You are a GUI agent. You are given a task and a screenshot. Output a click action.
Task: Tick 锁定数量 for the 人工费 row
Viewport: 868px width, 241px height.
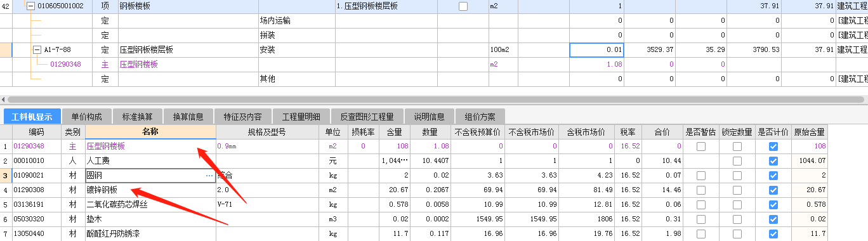(x=737, y=161)
